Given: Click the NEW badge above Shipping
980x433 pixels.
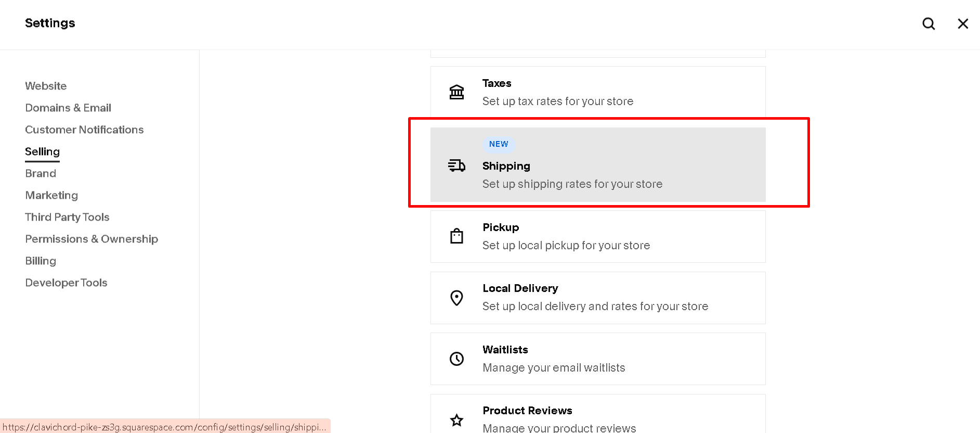Looking at the screenshot, I should 499,144.
